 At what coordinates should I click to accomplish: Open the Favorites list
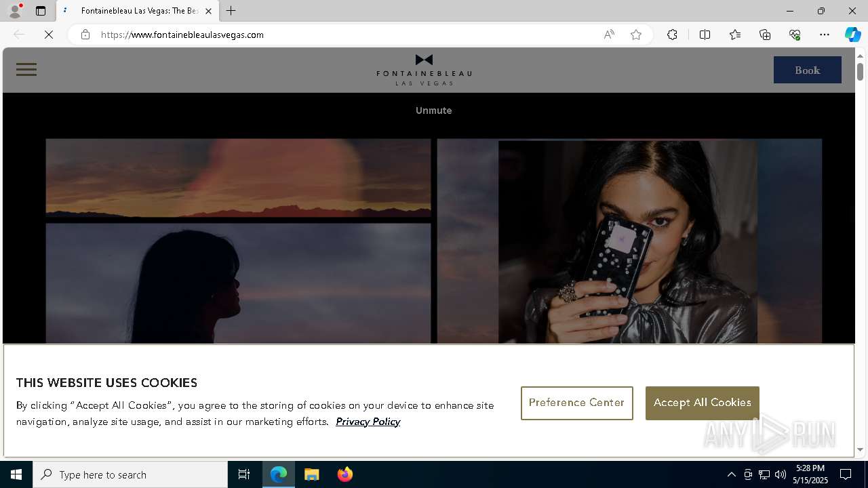pos(735,35)
